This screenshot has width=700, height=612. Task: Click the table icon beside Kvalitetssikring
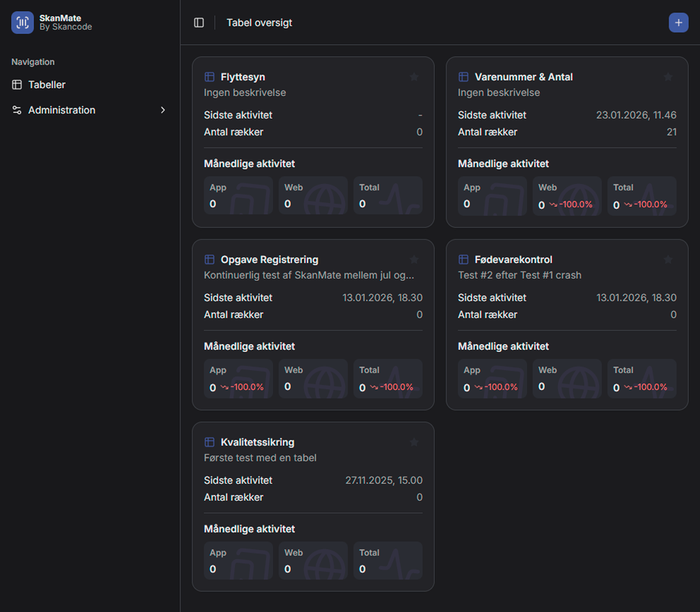click(209, 442)
